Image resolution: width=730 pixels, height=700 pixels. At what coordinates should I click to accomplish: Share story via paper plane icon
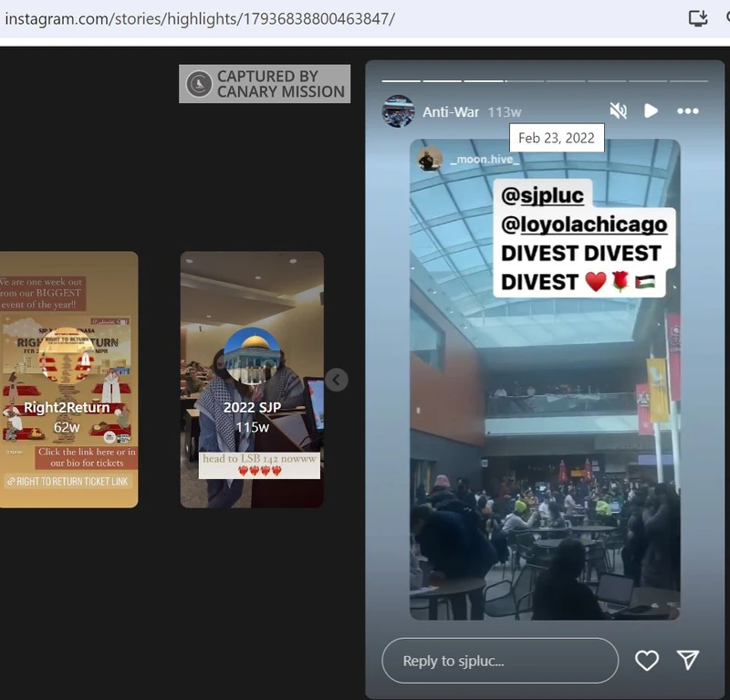point(688,661)
